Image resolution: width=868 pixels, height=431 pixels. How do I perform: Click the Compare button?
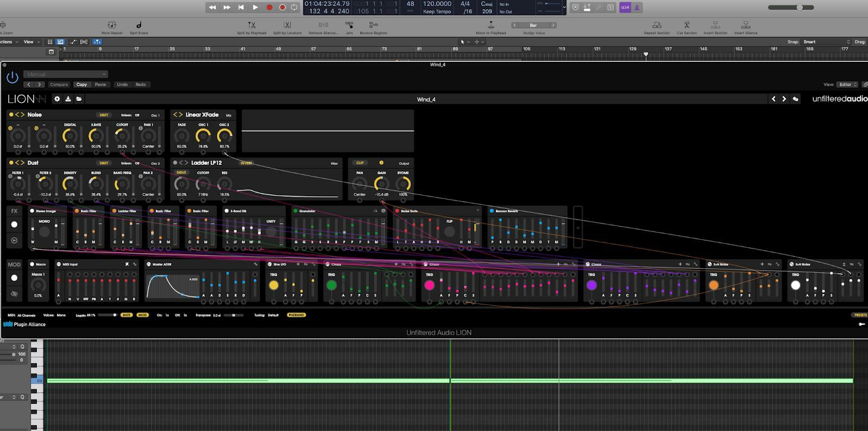(x=59, y=85)
